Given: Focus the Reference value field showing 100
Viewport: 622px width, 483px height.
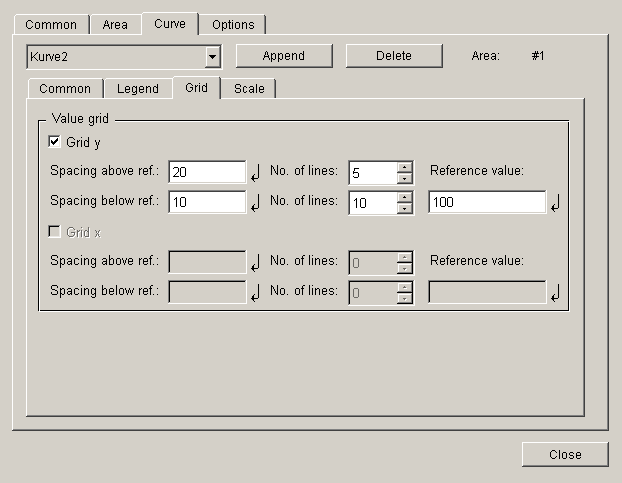Looking at the screenshot, I should 487,202.
